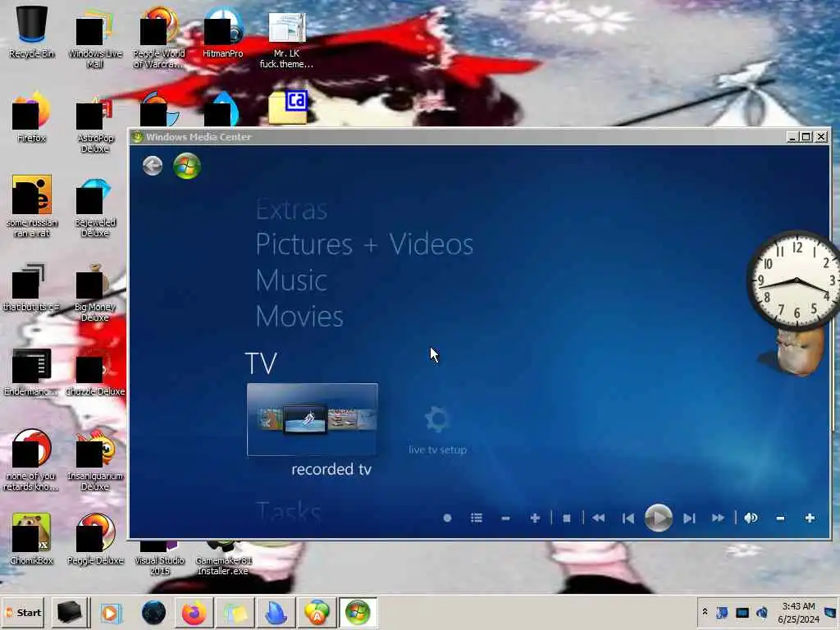The image size is (840, 630).
Task: Click the colorful ball taskbar icon with A
Action: click(317, 613)
